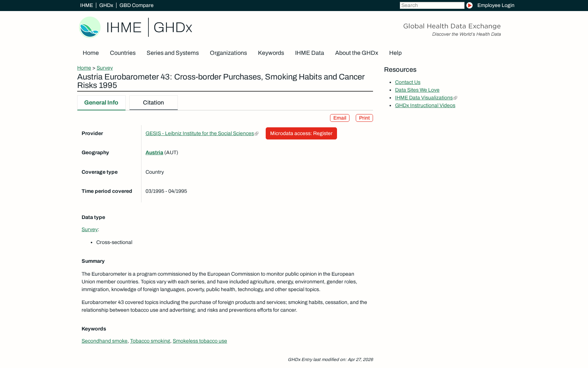The width and height of the screenshot is (588, 368).
Task: Open the Help menu item
Action: (x=395, y=53)
